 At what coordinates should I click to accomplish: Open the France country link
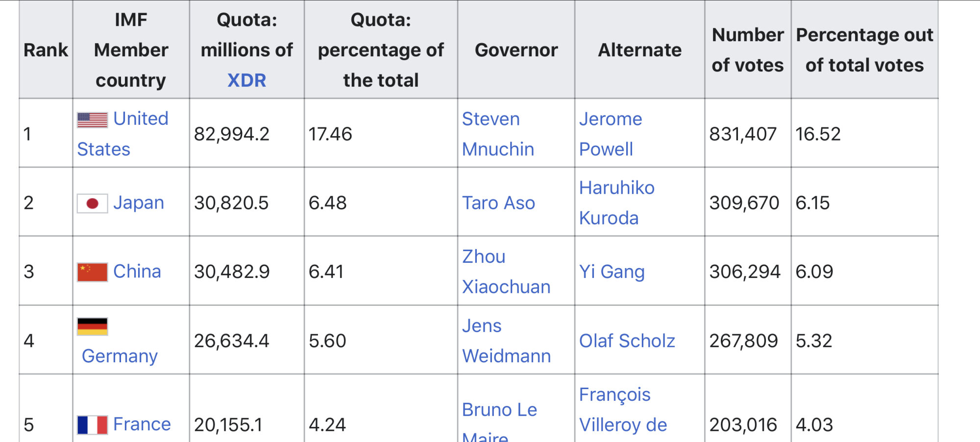(x=142, y=424)
